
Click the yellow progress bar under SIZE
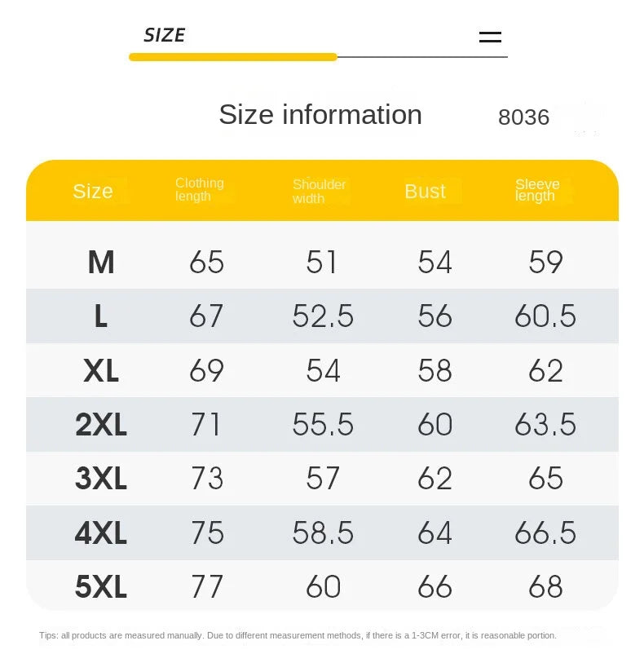click(x=233, y=57)
